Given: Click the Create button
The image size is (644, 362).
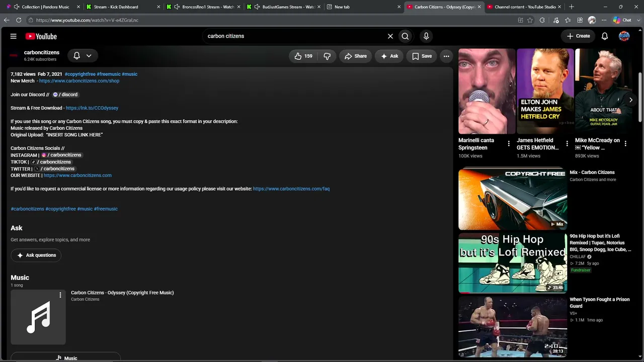Looking at the screenshot, I should 578,36.
